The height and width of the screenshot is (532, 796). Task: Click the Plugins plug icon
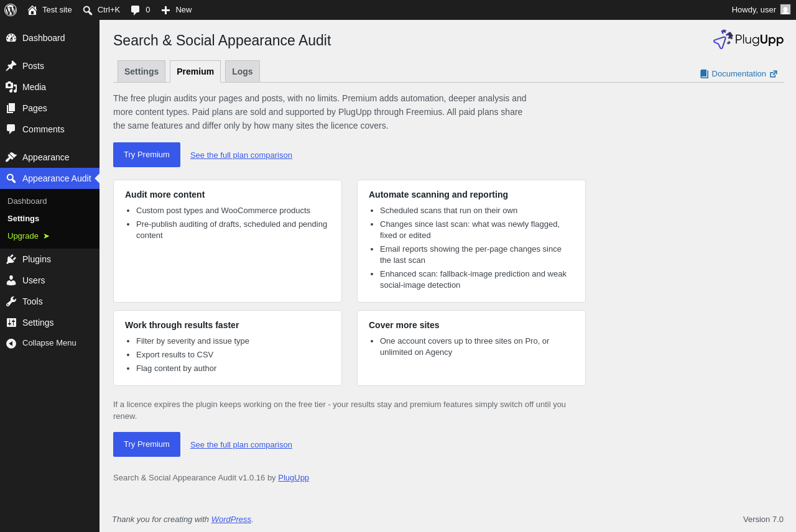pos(11,259)
